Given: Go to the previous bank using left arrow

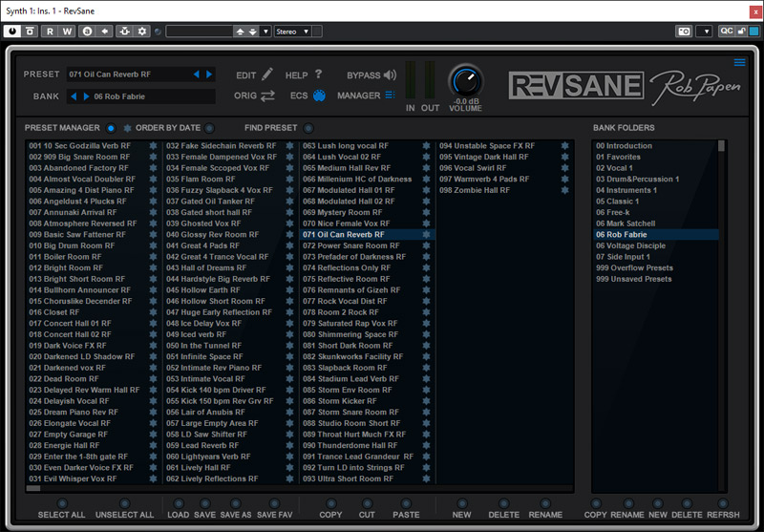Looking at the screenshot, I should click(x=74, y=96).
